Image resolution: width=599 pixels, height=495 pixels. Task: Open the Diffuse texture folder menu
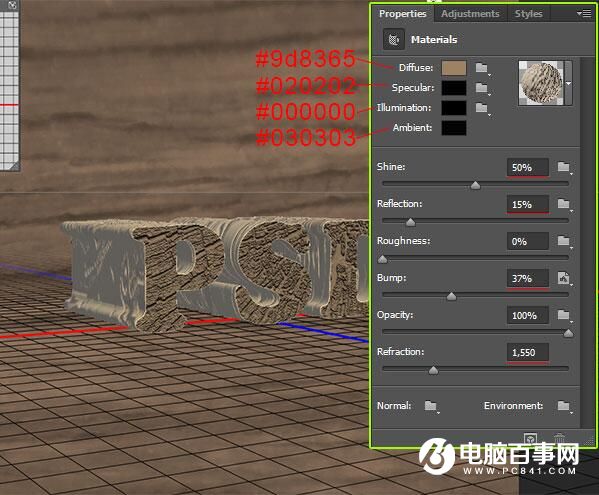(x=482, y=68)
